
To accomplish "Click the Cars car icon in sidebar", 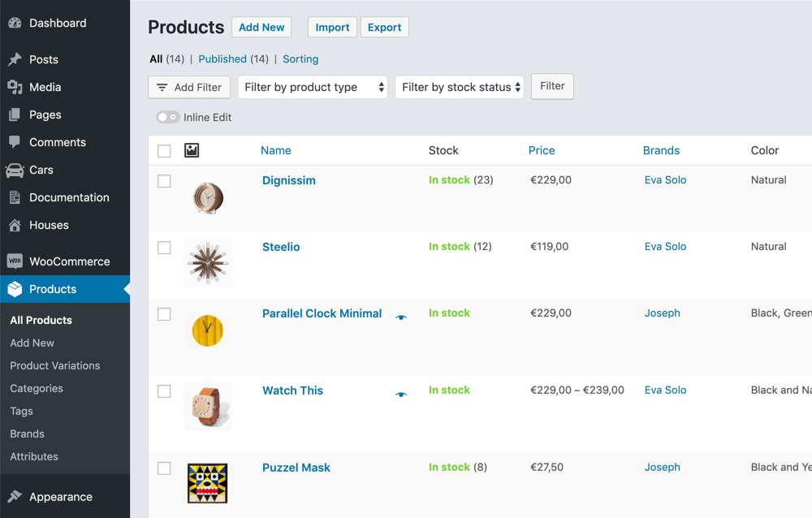I will 15,170.
